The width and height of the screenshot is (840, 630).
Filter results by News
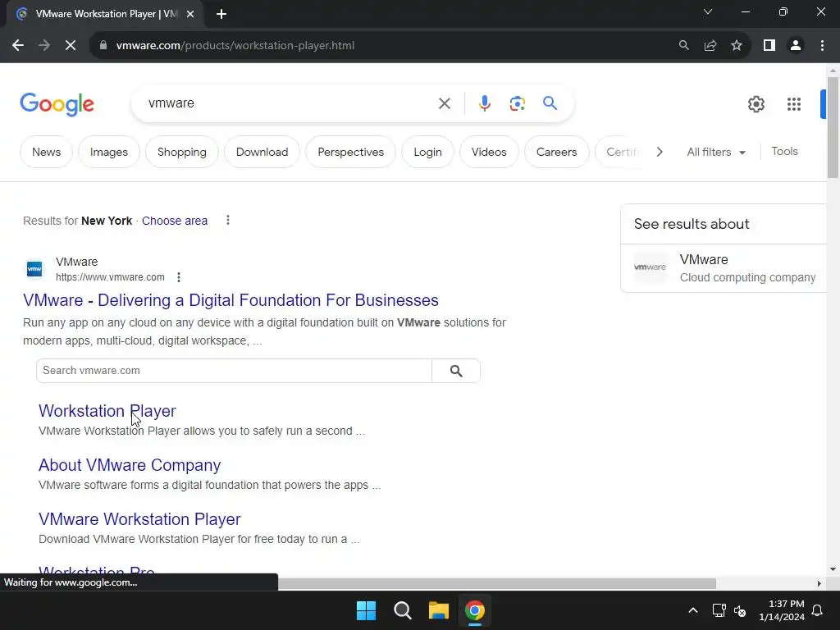[x=46, y=152]
